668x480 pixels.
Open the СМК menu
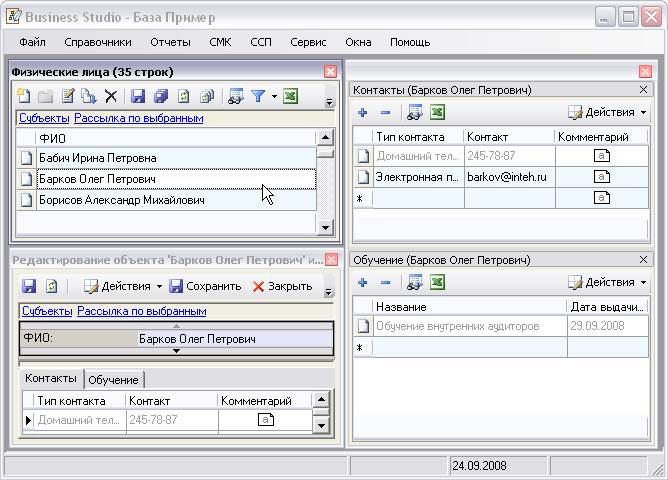(220, 42)
